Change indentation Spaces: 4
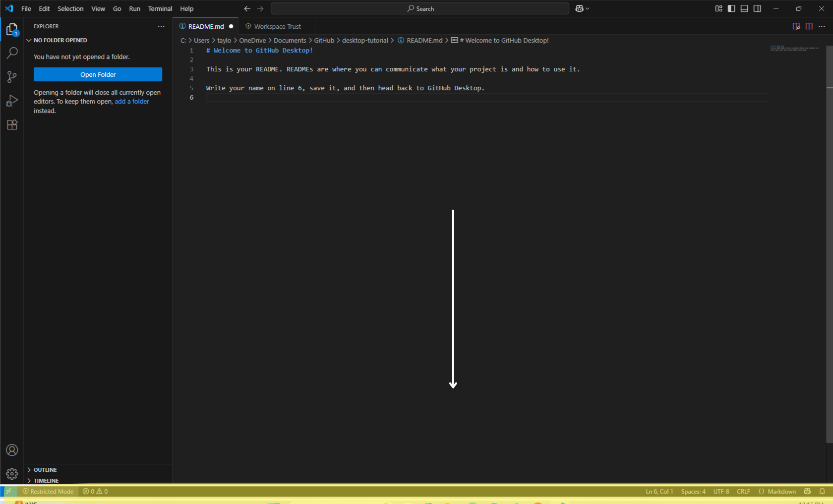The width and height of the screenshot is (833, 504). pyautogui.click(x=693, y=491)
